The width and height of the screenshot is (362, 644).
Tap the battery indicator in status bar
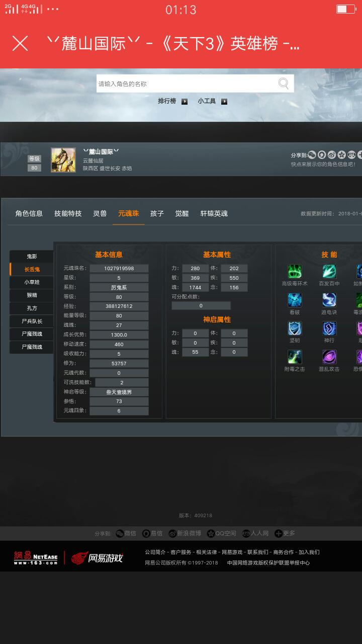point(346,9)
